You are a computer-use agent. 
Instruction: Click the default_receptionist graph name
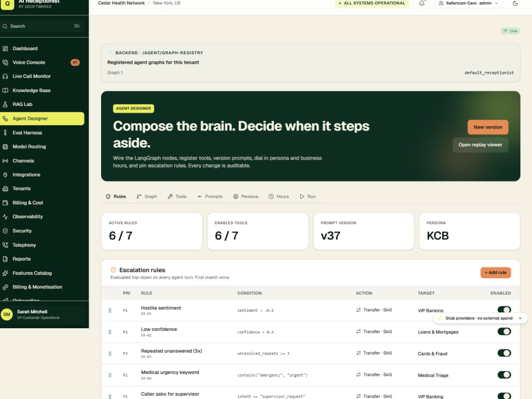(489, 72)
